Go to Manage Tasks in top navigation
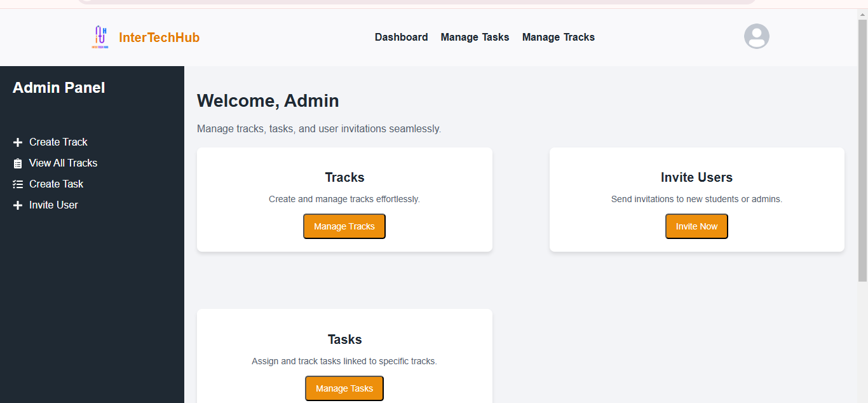868x403 pixels. [475, 37]
